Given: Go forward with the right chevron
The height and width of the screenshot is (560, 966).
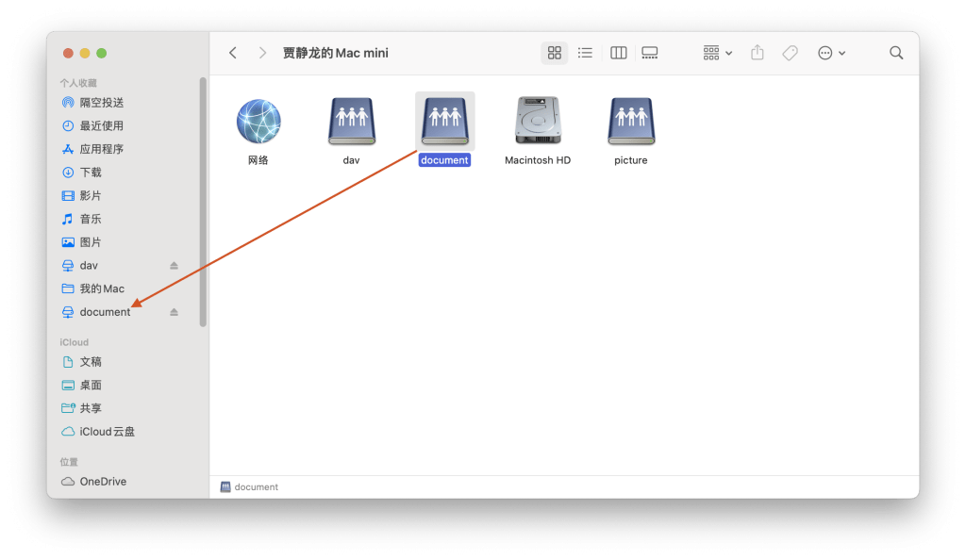Looking at the screenshot, I should tap(262, 53).
